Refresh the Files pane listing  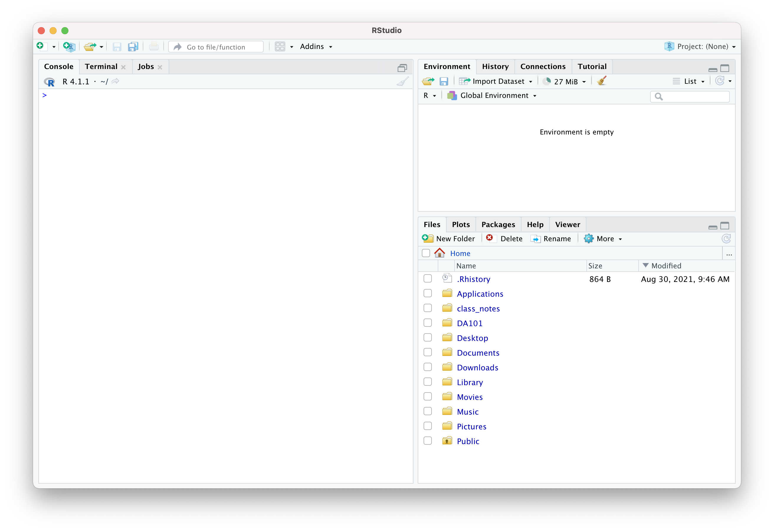click(x=726, y=239)
